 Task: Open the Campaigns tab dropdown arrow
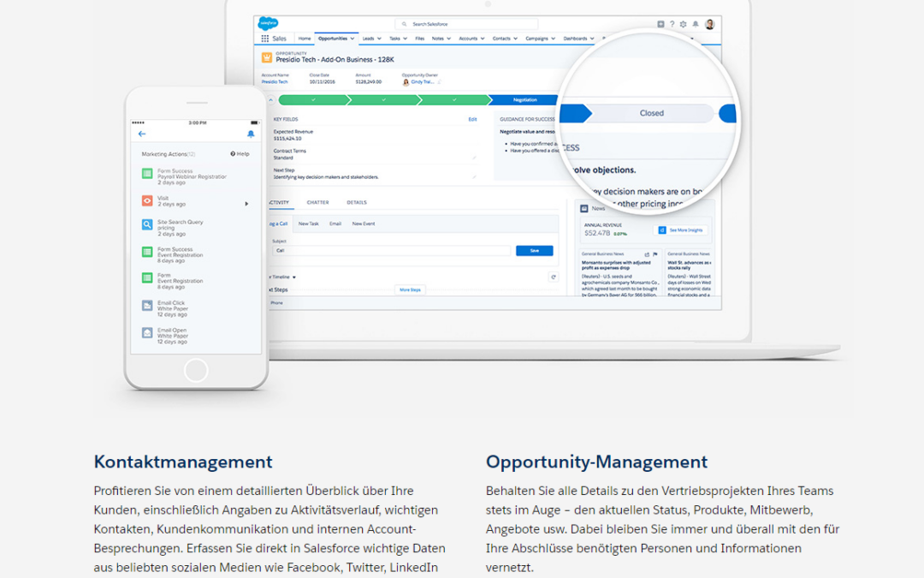pos(553,39)
